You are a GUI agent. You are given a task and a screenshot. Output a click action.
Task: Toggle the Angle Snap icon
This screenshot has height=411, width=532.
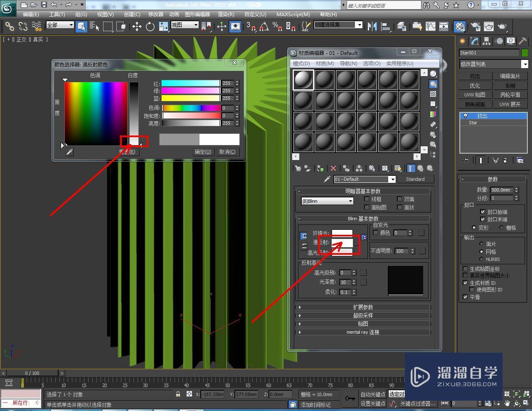point(264,27)
